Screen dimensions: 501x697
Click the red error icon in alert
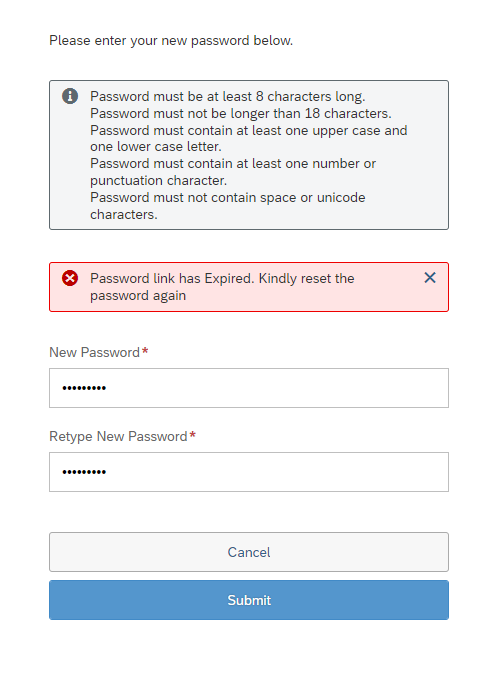[x=70, y=278]
